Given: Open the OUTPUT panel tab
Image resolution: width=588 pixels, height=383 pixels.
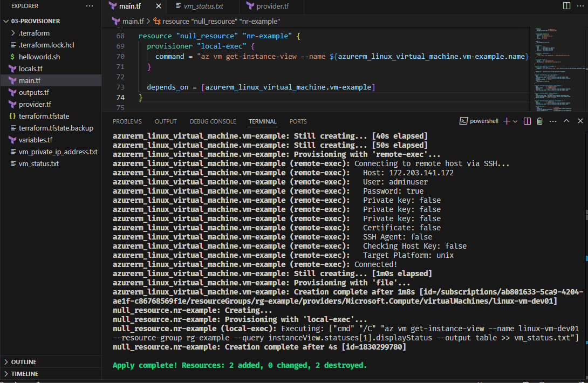Looking at the screenshot, I should (x=166, y=121).
